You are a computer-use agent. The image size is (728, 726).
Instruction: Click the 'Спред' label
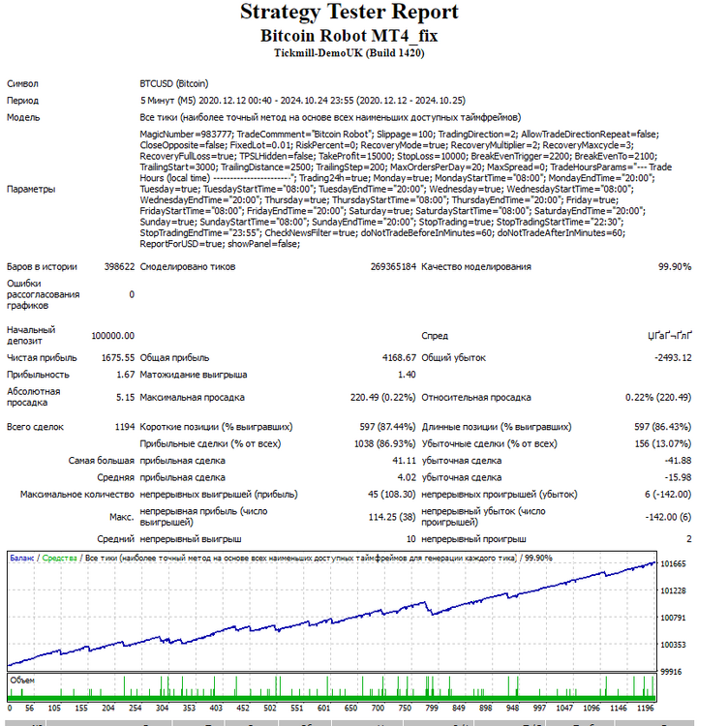(435, 336)
